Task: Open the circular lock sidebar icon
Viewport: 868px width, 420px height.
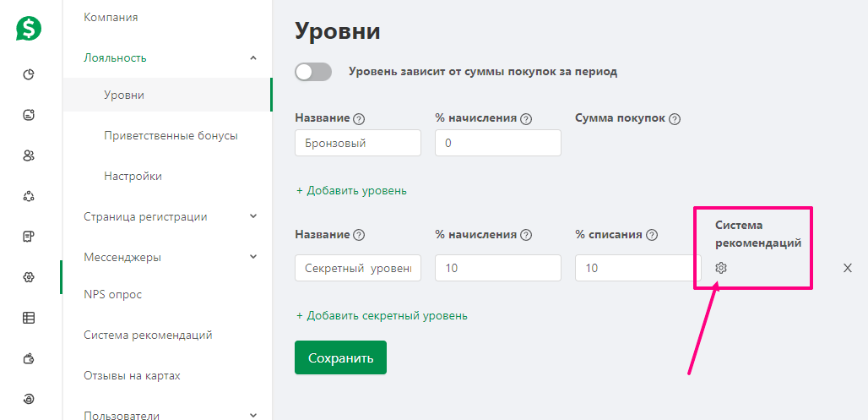Action: tap(29, 398)
